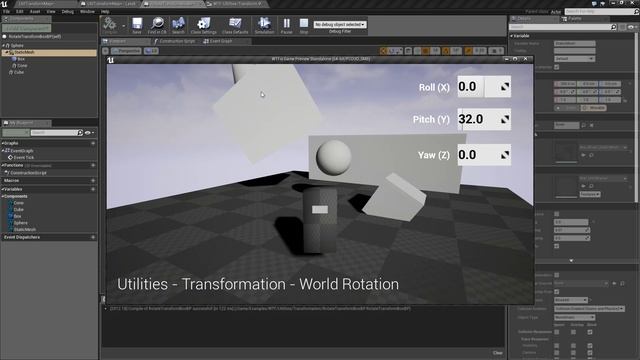Open My Blueprint view options eye icon
Image resolution: width=640 pixels, height=360 pixels.
tap(89, 133)
